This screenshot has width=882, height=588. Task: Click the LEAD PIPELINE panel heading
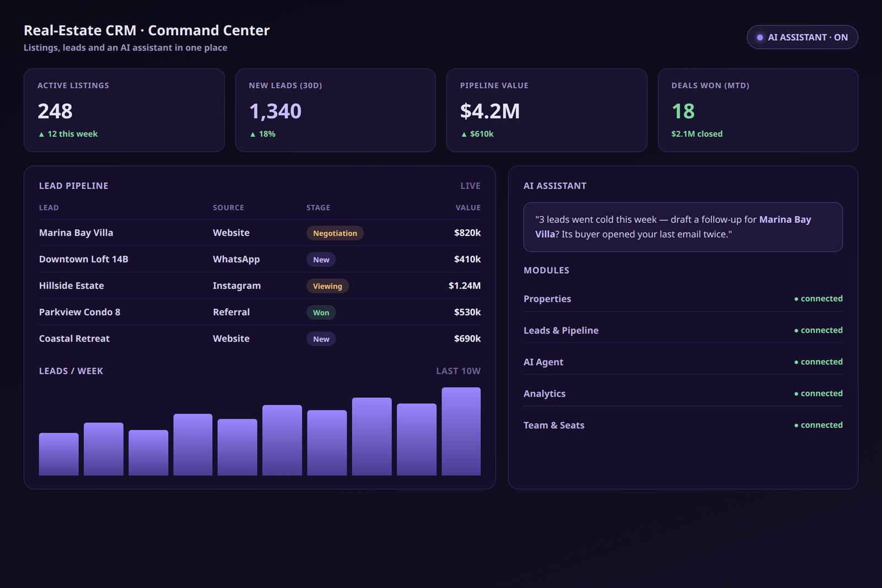(74, 186)
